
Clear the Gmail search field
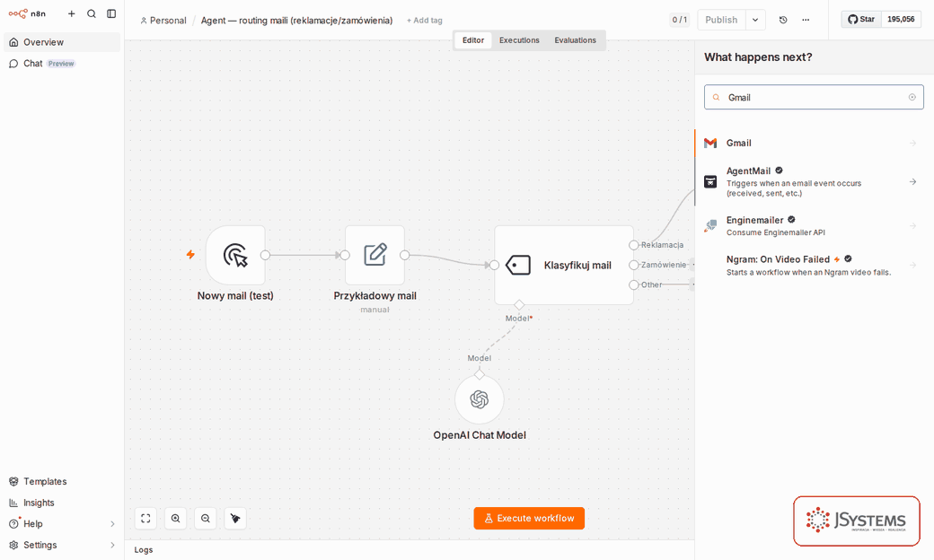[912, 97]
